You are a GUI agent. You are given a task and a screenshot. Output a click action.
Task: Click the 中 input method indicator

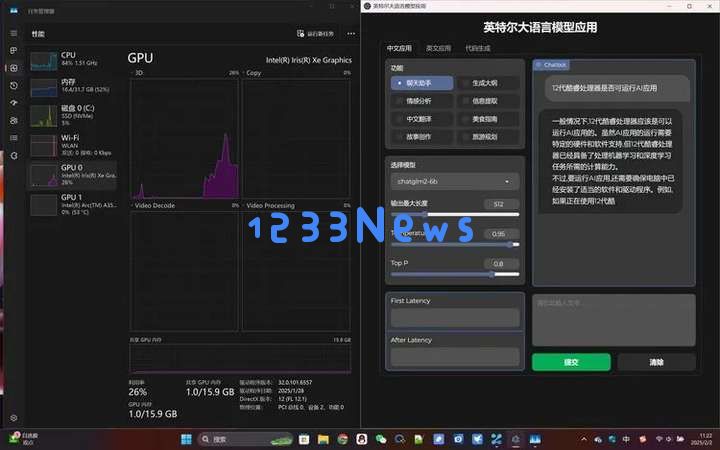click(x=626, y=439)
